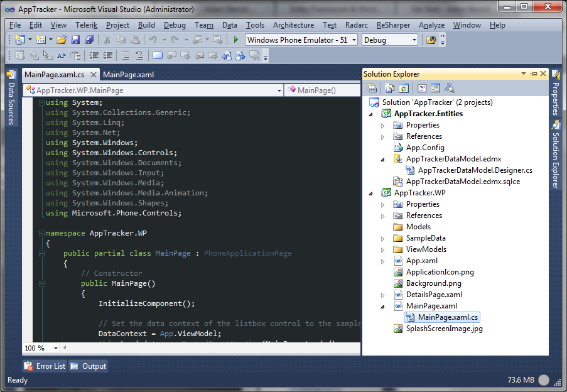This screenshot has width=567, height=392.
Task: Open the ReSharper menu
Action: [x=393, y=25]
